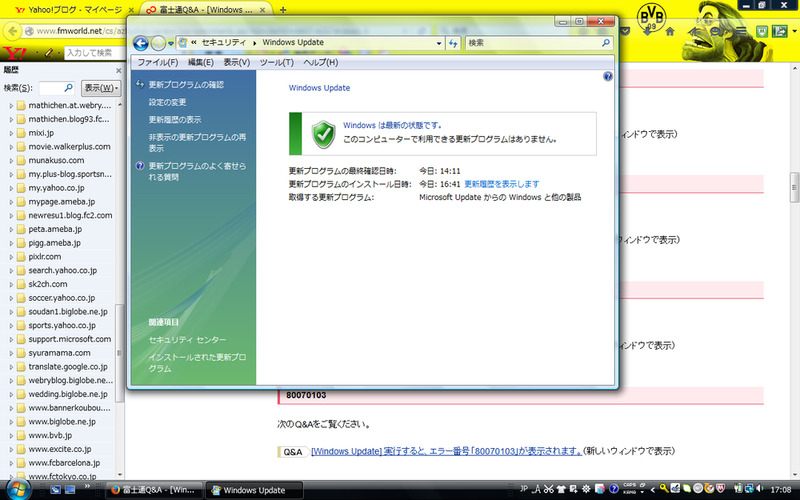
Task: Expand the mixi.jp history folder
Action: (x=11, y=133)
